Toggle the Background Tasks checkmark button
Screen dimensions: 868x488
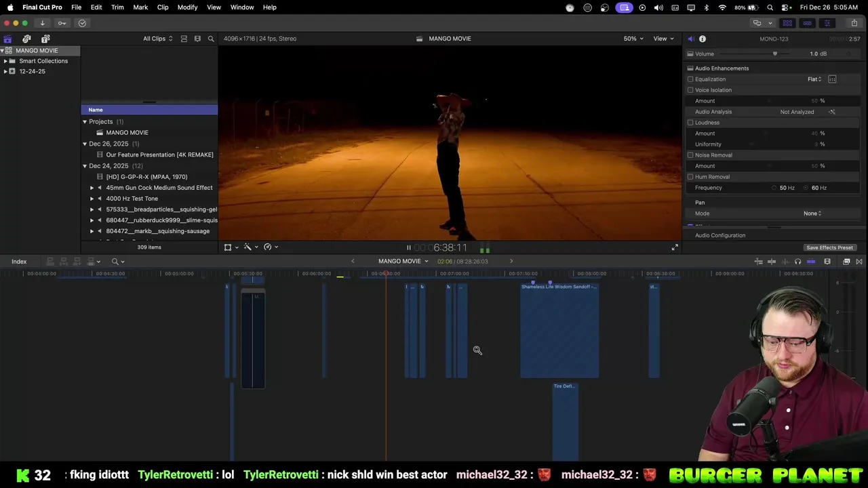click(82, 23)
